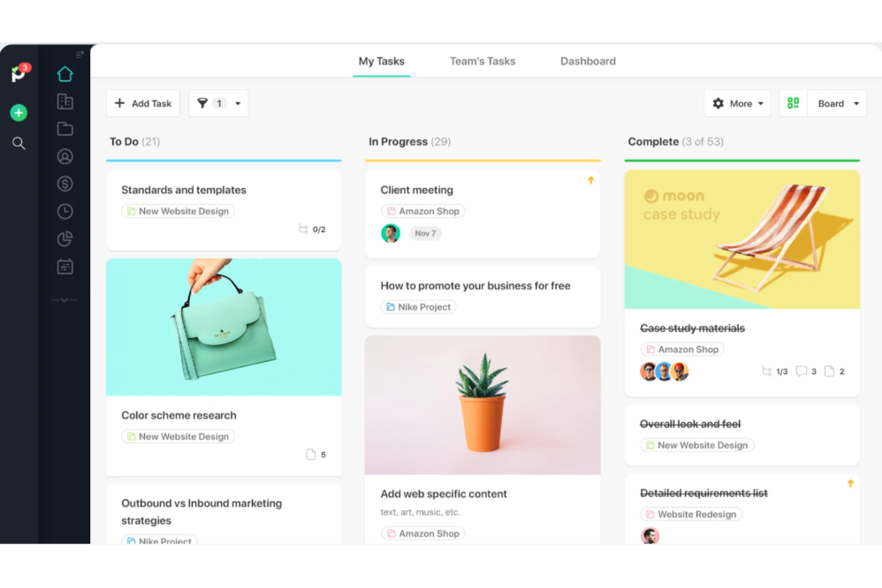This screenshot has height=588, width=882.
Task: Click the More settings gear icon
Action: pyautogui.click(x=718, y=103)
